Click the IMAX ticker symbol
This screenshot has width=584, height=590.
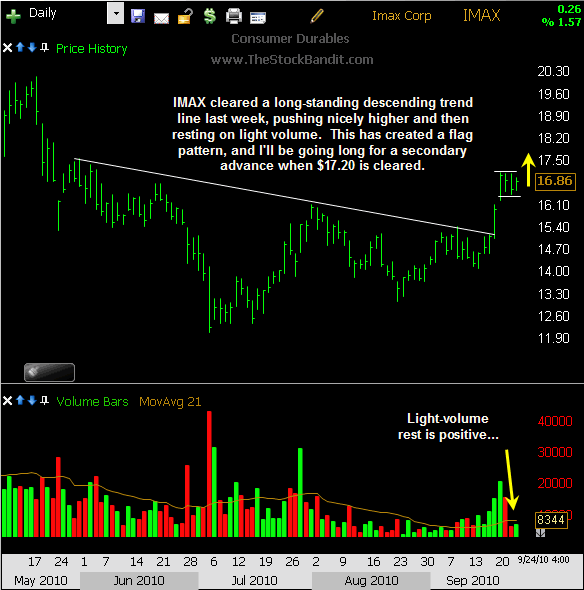click(x=482, y=15)
